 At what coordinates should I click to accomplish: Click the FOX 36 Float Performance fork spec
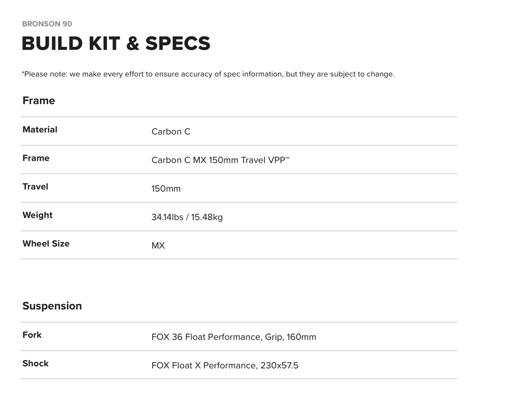pyautogui.click(x=234, y=337)
